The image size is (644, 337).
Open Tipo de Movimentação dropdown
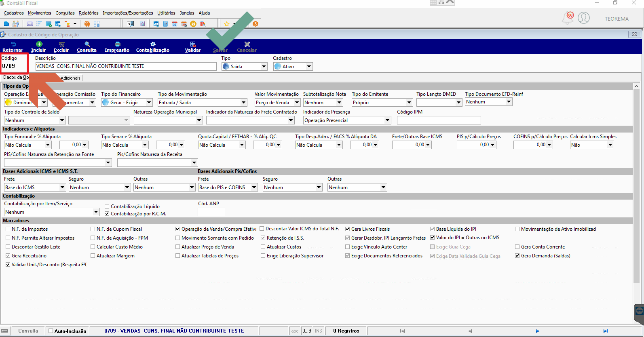[202, 103]
